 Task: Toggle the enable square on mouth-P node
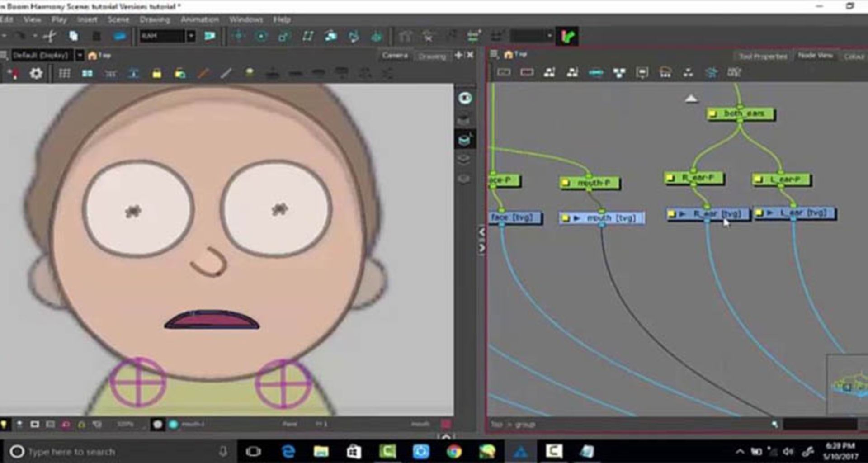pyautogui.click(x=566, y=183)
